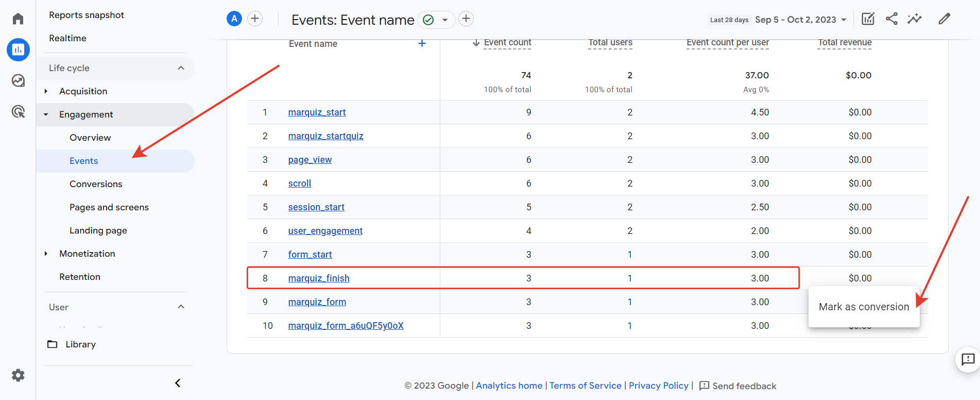Open the scroll event
The width and height of the screenshot is (980, 400).
299,184
